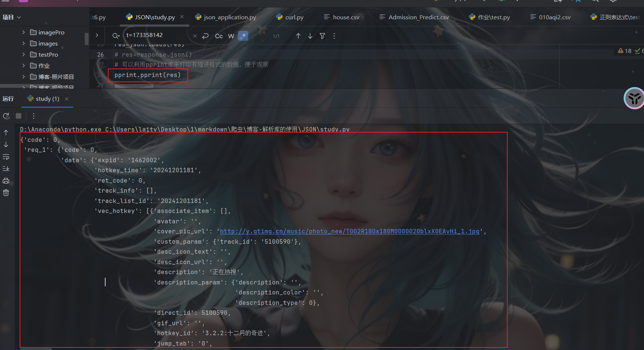Click the project tree vertical scrollbar

[x=86, y=39]
